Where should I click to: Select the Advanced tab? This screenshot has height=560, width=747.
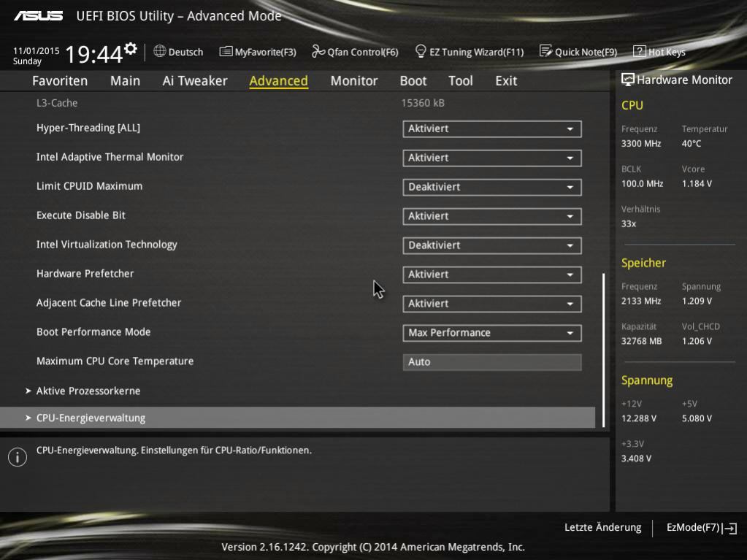click(279, 81)
